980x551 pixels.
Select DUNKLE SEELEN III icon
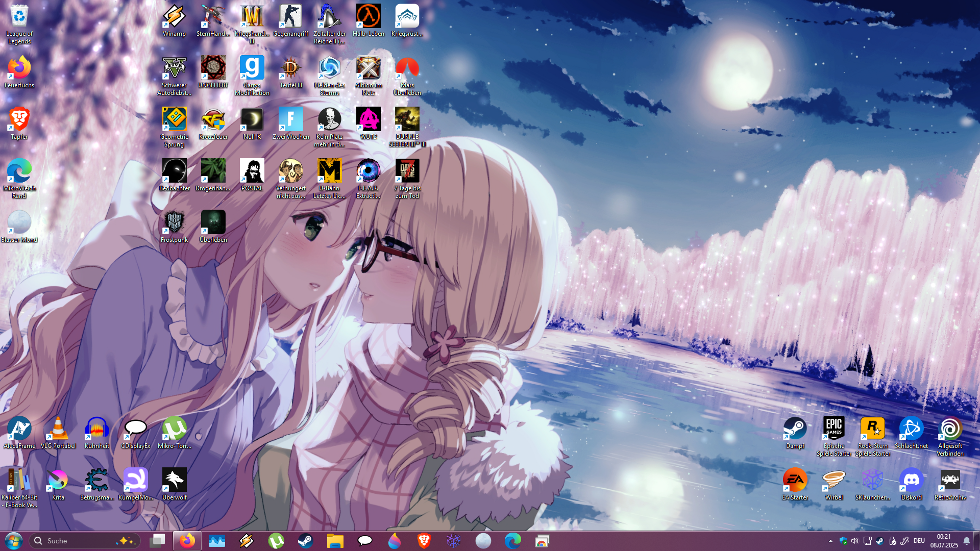click(407, 127)
